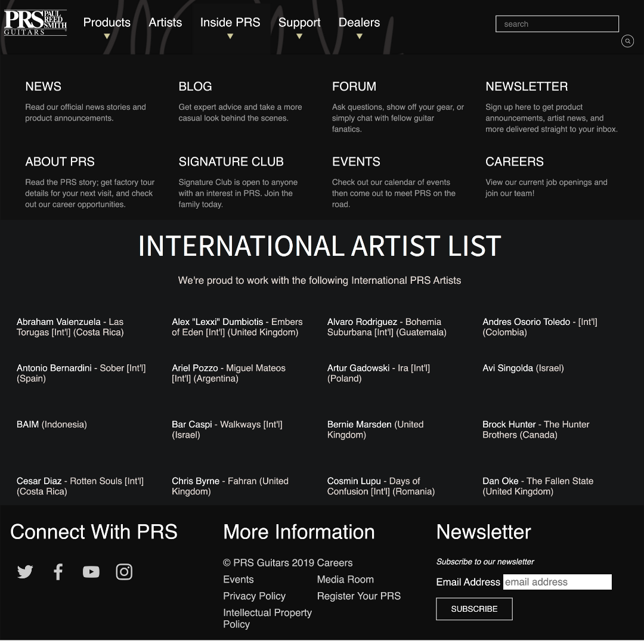Open the SIGNATURE CLUB page
This screenshot has width=644, height=644.
click(231, 162)
